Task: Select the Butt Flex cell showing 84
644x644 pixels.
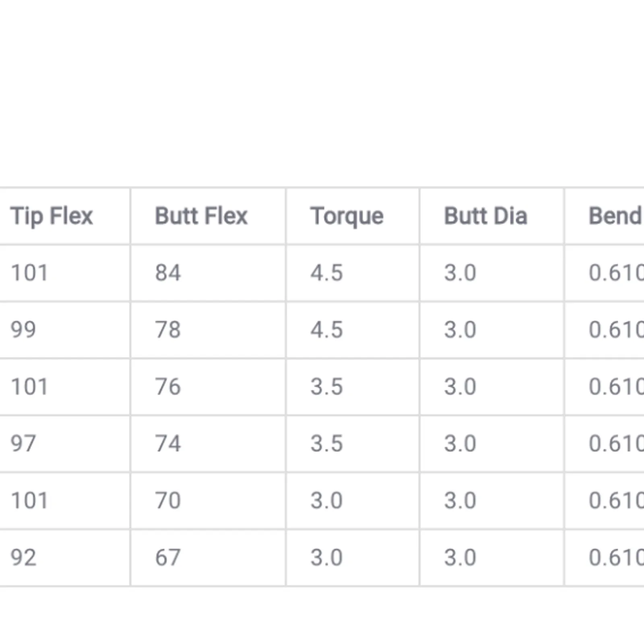Action: click(x=168, y=272)
